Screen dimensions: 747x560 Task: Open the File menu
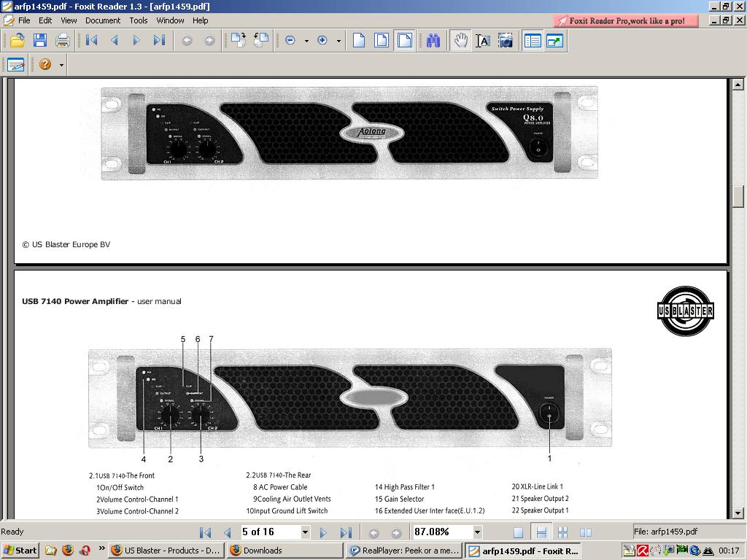24,20
